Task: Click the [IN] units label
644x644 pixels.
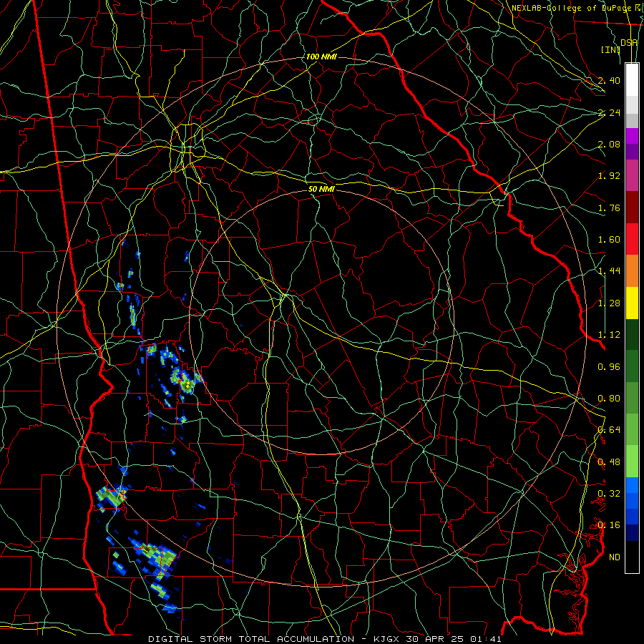Action: pos(610,49)
